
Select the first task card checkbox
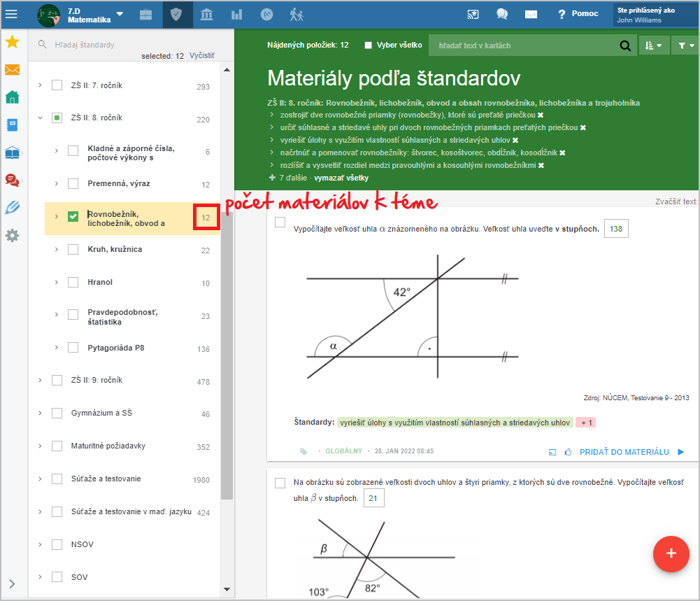click(280, 222)
